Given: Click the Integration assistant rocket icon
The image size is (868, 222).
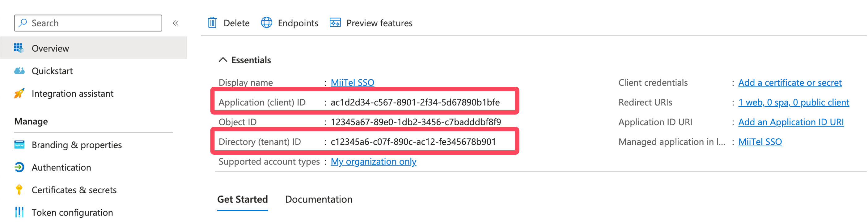Looking at the screenshot, I should 19,93.
